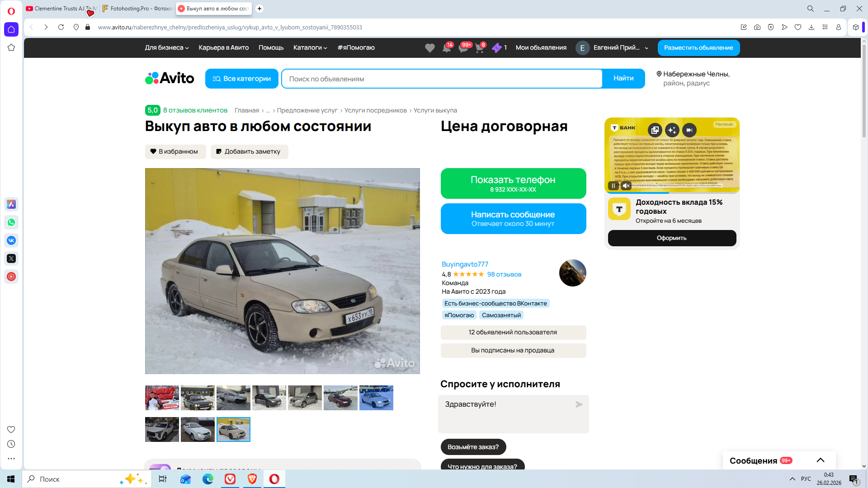Screen dimensions: 868x488
Task: Pause the bank advertisement video
Action: [x=613, y=186]
